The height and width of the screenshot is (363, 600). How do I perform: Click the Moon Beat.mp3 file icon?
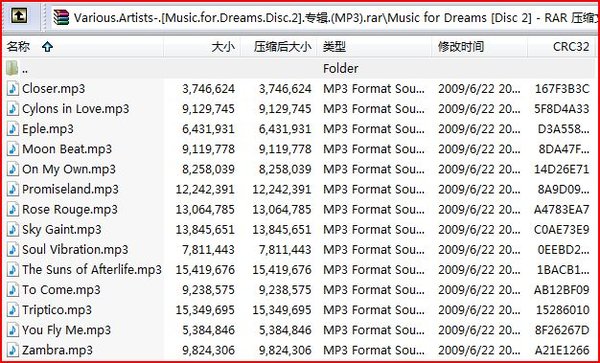(13, 149)
